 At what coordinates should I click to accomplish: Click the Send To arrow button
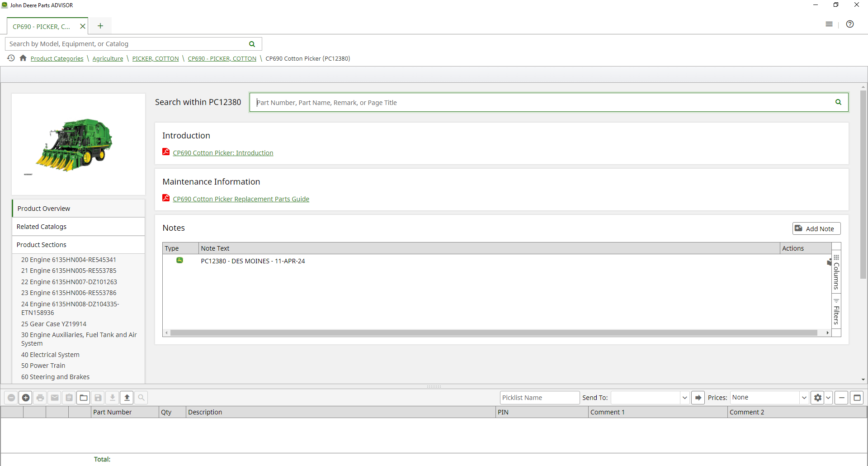pyautogui.click(x=698, y=398)
